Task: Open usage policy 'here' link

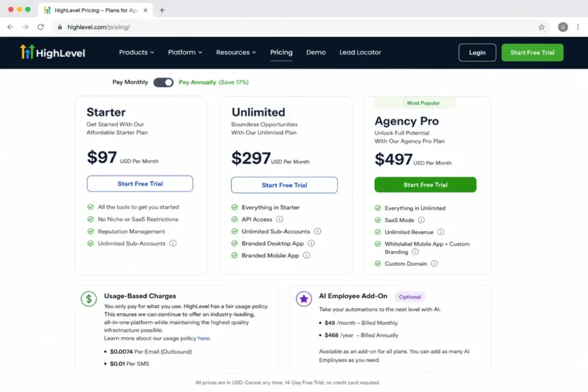Action: pos(204,338)
